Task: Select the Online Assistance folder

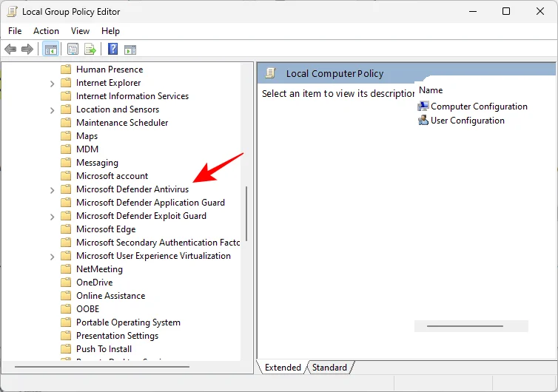Action: [111, 296]
